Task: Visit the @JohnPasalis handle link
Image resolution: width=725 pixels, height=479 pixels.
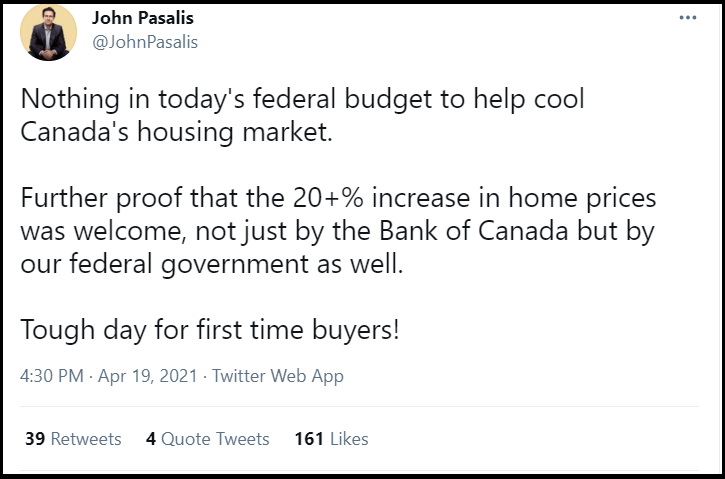Action: pyautogui.click(x=144, y=42)
